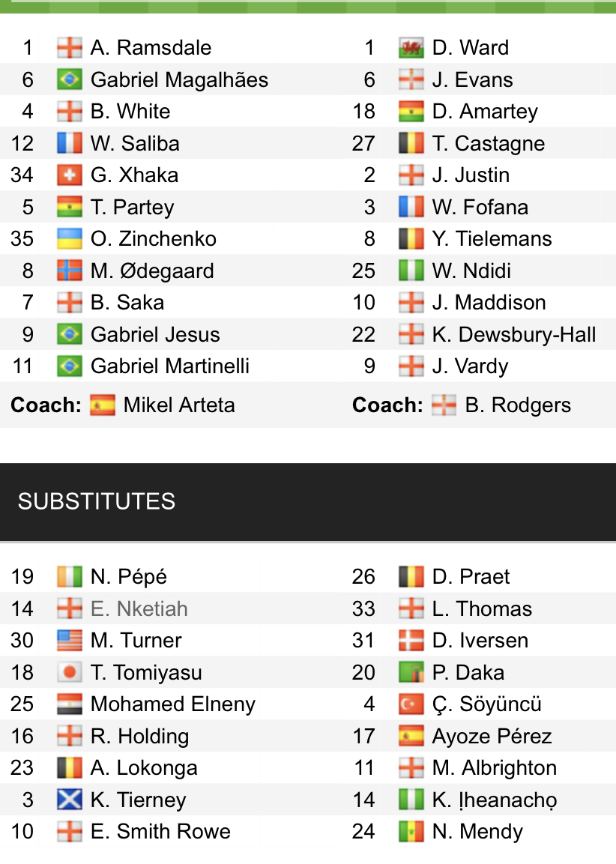Click the Japan flag beside T. Tomiyasu
This screenshot has width=616, height=864.
(x=69, y=672)
